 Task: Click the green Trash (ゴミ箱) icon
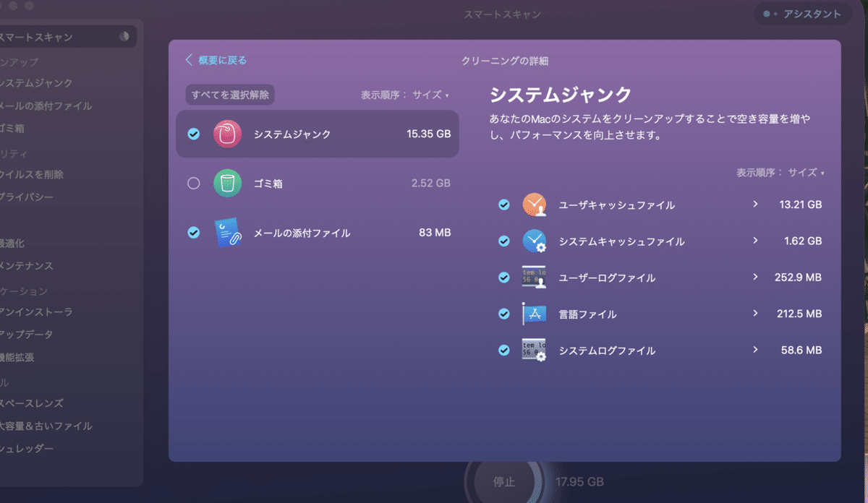click(228, 184)
